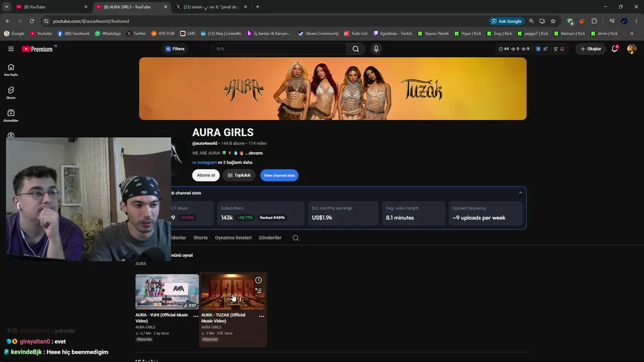
Task: Click the Ask Google button
Action: pyautogui.click(x=506, y=21)
